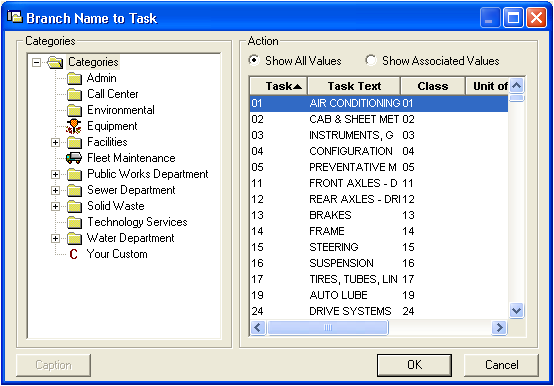Expand the Facilities tree node
554x386 pixels.
click(55, 142)
